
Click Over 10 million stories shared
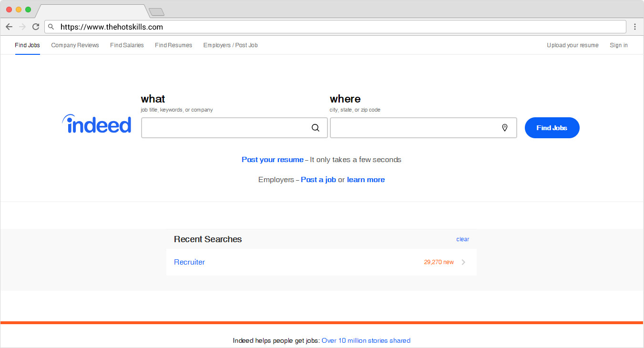pos(366,340)
